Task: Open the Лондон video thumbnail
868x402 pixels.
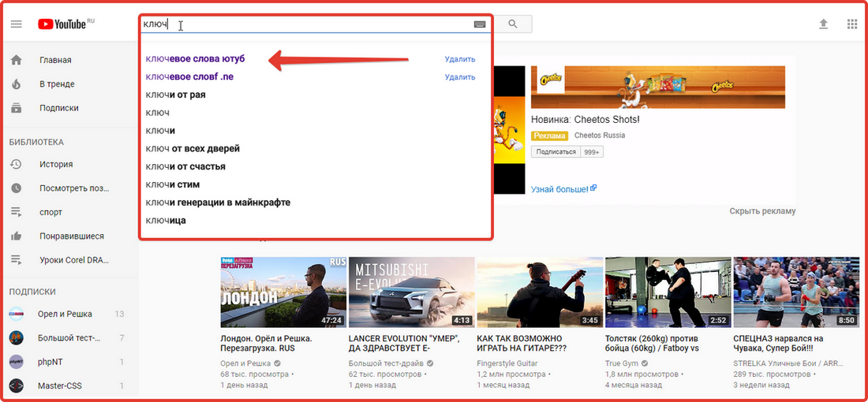Action: coord(282,292)
